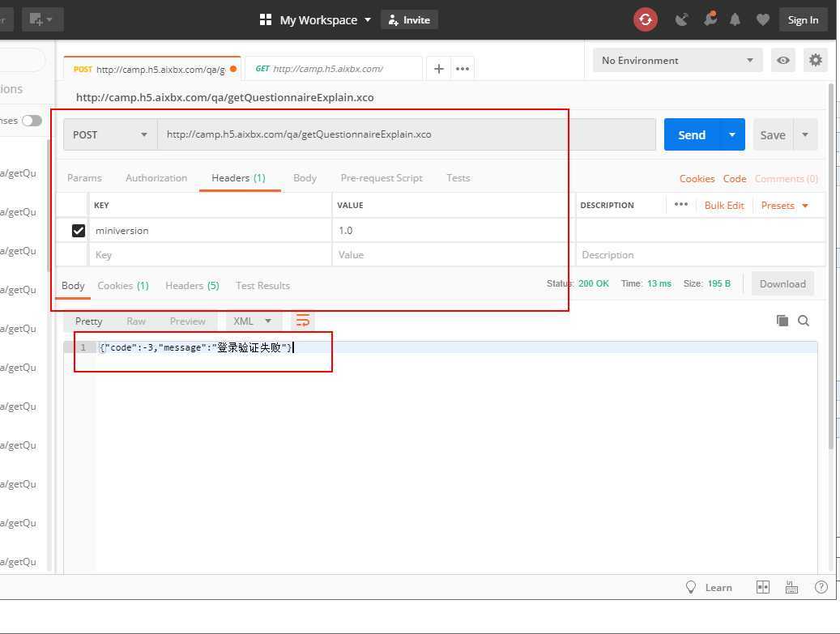Open the No Environment selector
The height and width of the screenshot is (634, 840).
click(678, 61)
